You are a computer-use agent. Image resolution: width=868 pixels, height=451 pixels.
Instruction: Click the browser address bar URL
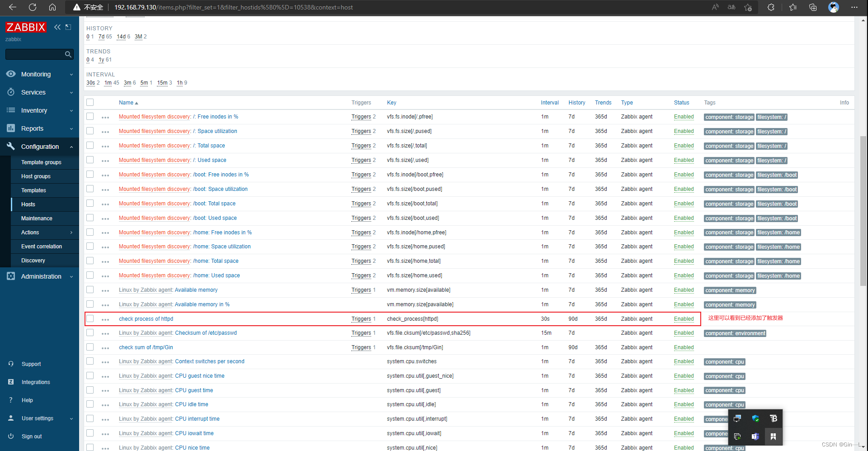pos(233,7)
